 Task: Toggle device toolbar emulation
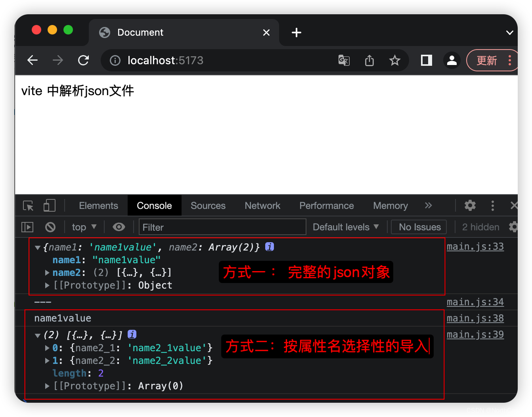tap(49, 206)
